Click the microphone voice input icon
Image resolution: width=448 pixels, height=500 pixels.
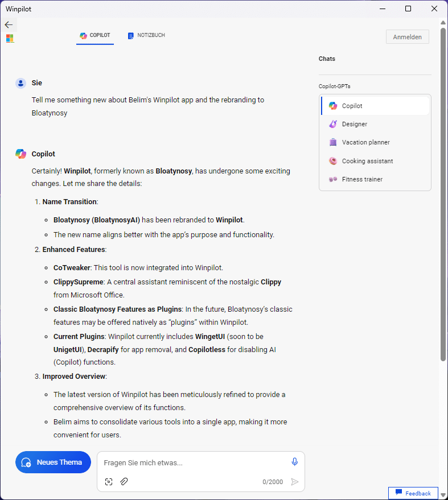[294, 462]
